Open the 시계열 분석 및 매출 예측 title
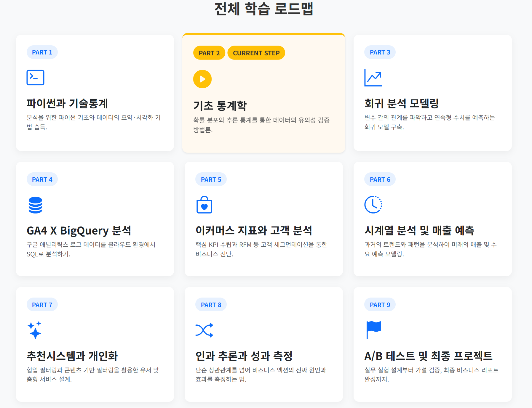This screenshot has height=408, width=532. click(419, 230)
